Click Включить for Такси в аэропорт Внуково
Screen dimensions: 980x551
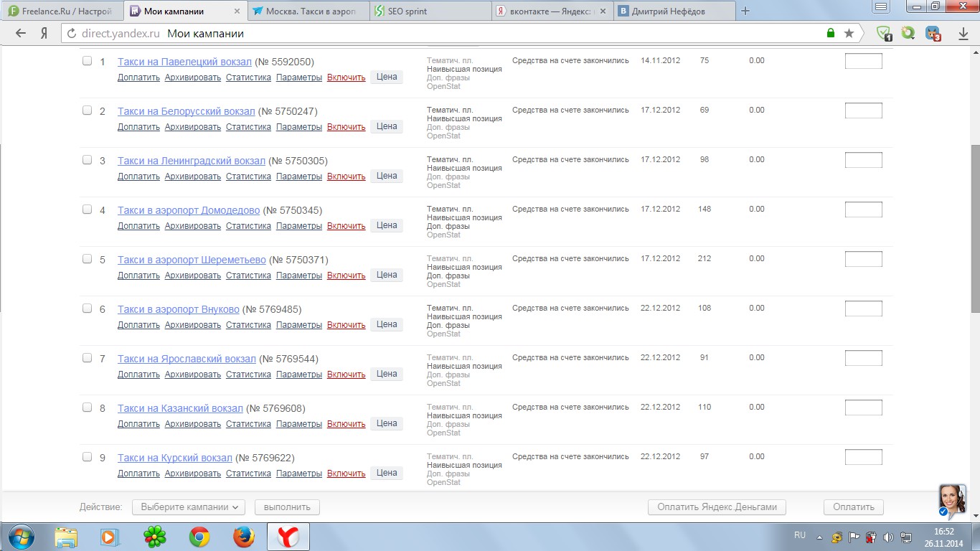pyautogui.click(x=347, y=325)
